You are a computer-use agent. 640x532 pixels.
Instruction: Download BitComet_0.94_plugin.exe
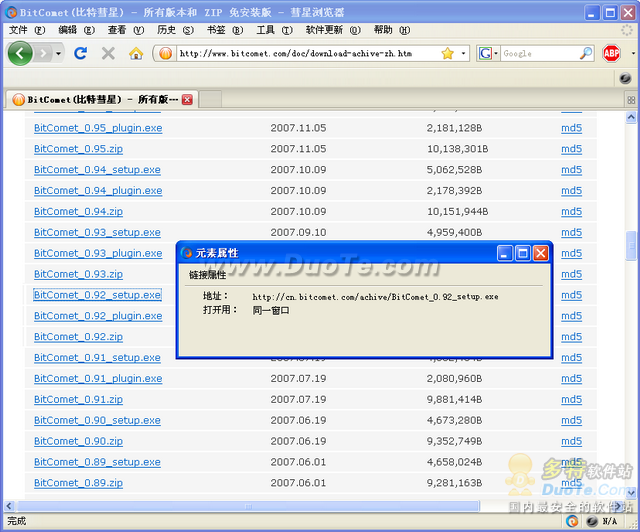point(98,190)
